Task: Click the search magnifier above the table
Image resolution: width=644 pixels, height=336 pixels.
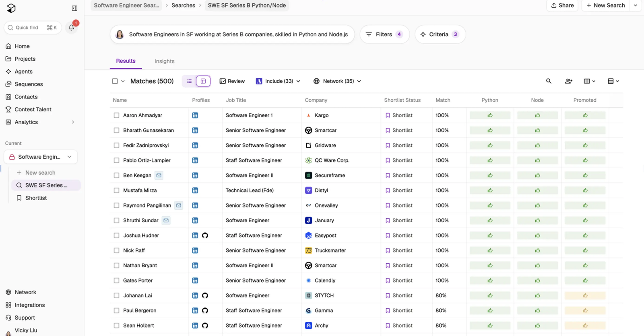Action: click(549, 81)
